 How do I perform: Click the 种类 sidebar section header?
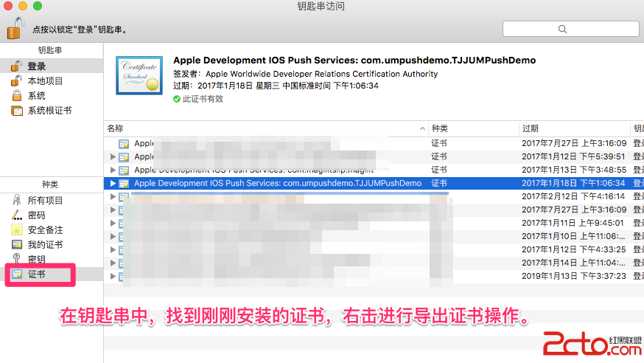(x=50, y=184)
